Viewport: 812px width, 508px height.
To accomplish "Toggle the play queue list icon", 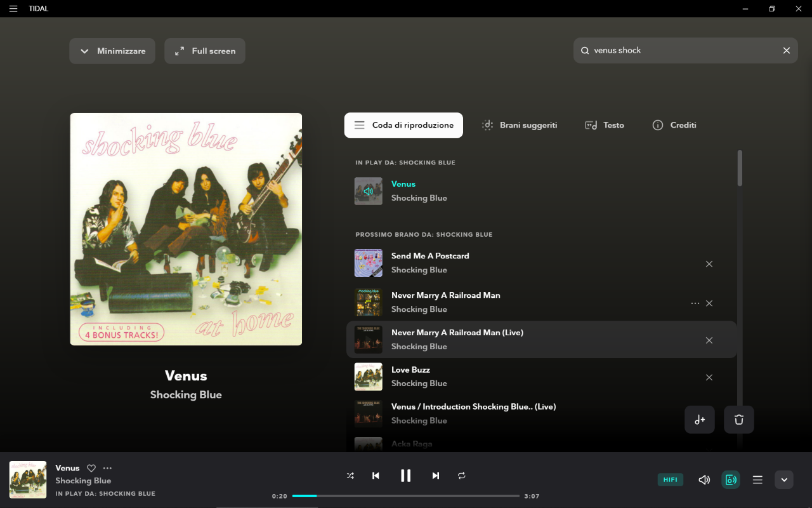I will [x=757, y=480].
